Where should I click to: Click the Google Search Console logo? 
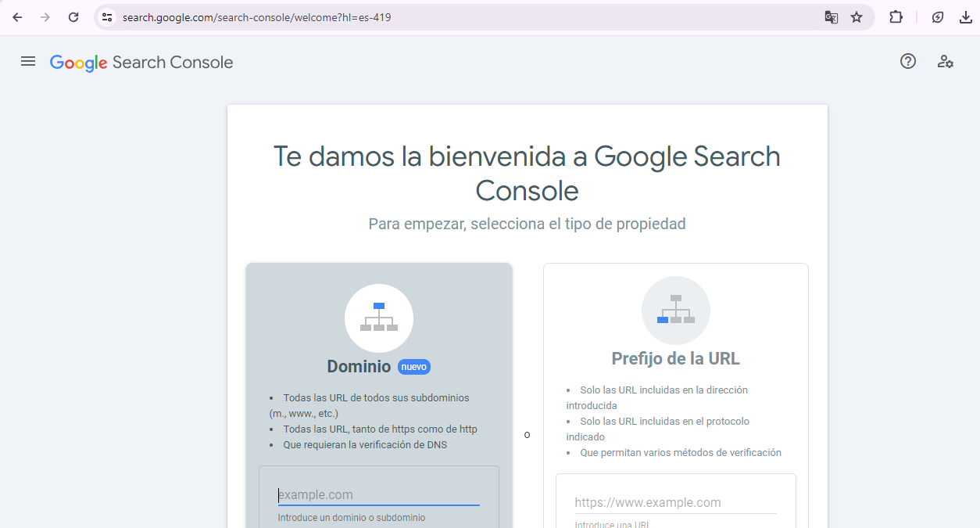(141, 63)
